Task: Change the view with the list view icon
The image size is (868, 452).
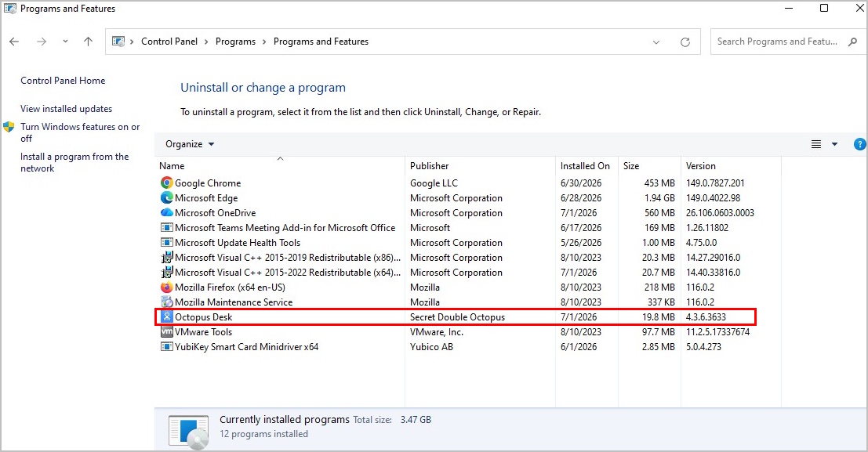Action: pos(816,144)
